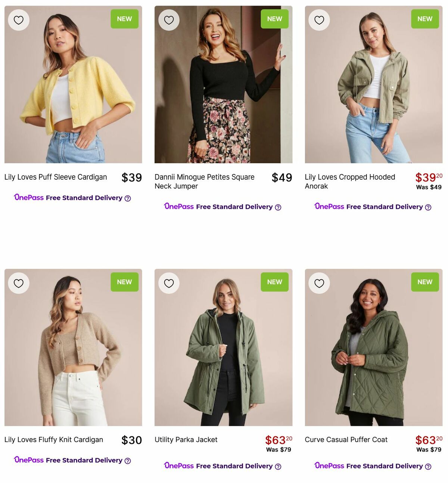Open the Curve Casual Puffer Coat title link
The width and height of the screenshot is (448, 483).
coord(346,440)
